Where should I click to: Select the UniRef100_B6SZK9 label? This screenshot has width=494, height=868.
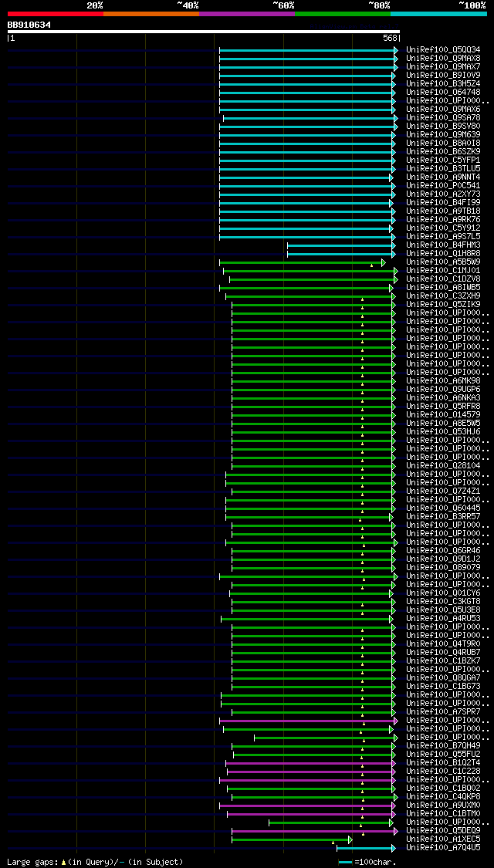pyautogui.click(x=443, y=152)
